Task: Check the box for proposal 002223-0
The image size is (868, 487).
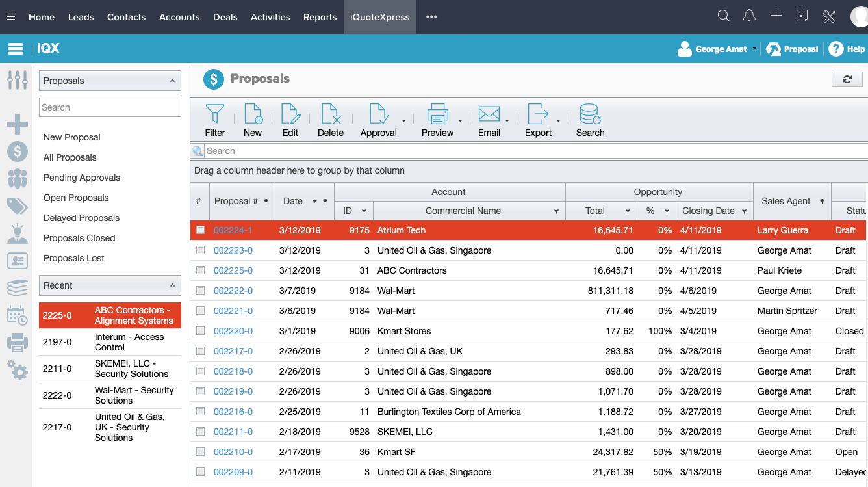Action: pos(201,250)
